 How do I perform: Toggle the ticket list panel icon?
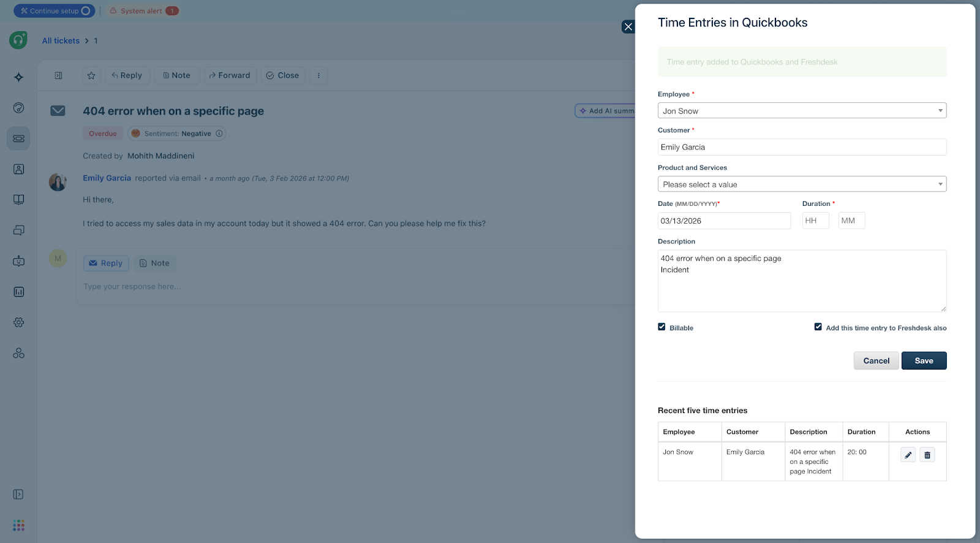pyautogui.click(x=59, y=75)
